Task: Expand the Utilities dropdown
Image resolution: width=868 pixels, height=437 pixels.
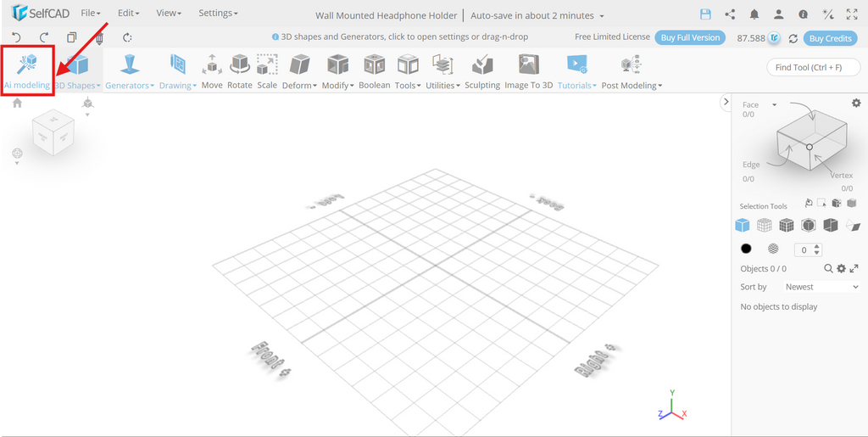Action: (442, 86)
